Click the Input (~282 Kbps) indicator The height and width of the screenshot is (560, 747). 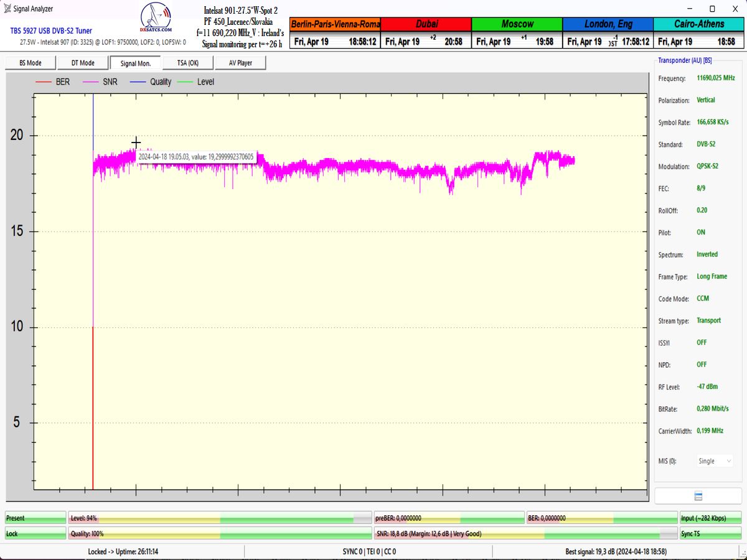(710, 518)
